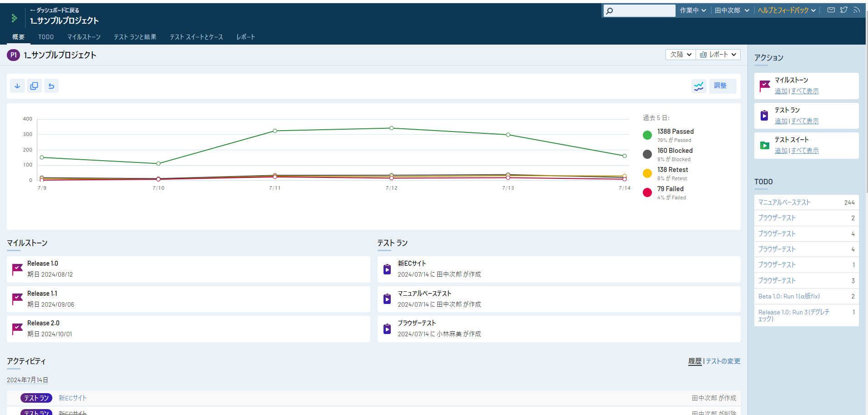Viewport: 868px width, 415px height.
Task: Click the green Passed legend circle
Action: point(647,135)
